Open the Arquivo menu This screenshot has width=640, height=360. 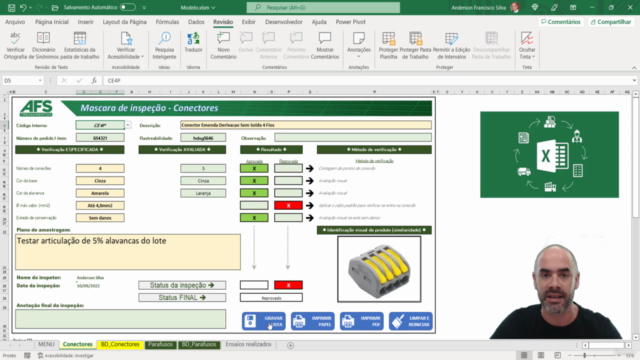click(x=15, y=22)
